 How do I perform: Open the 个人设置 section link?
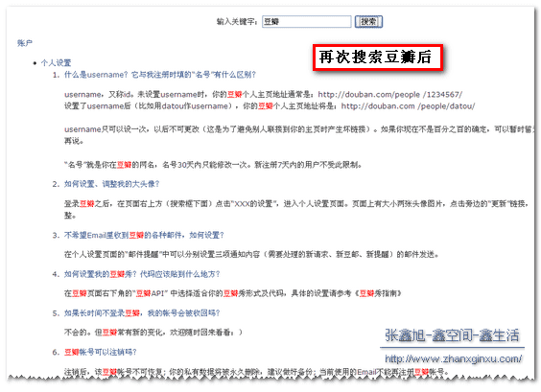(56, 62)
